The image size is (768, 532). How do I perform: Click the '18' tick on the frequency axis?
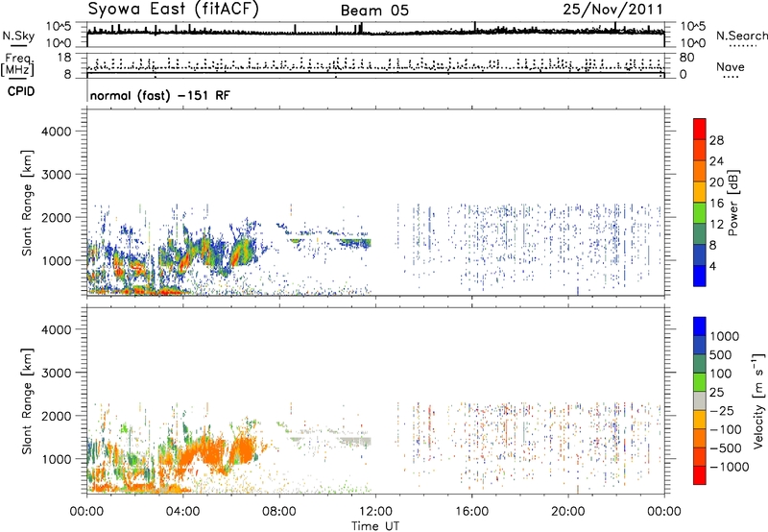click(x=64, y=58)
